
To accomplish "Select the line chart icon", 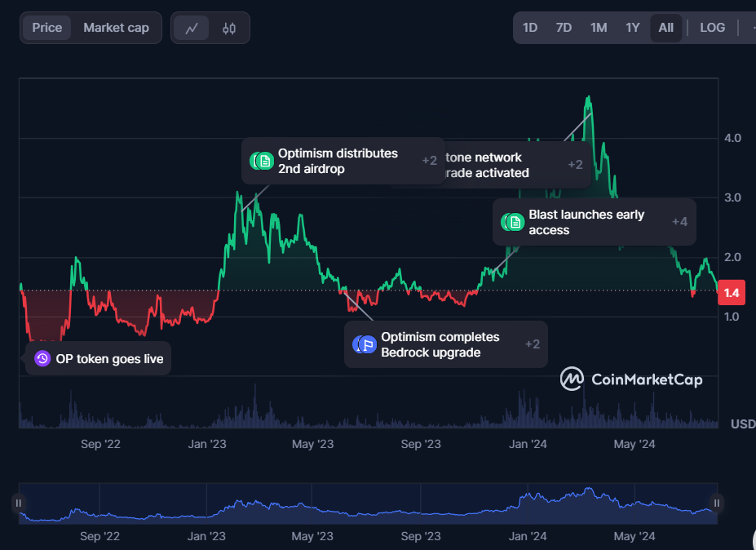I will coord(192,28).
